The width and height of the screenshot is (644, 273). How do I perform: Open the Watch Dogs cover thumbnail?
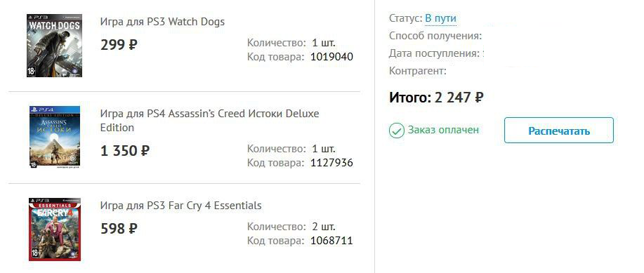coord(54,45)
